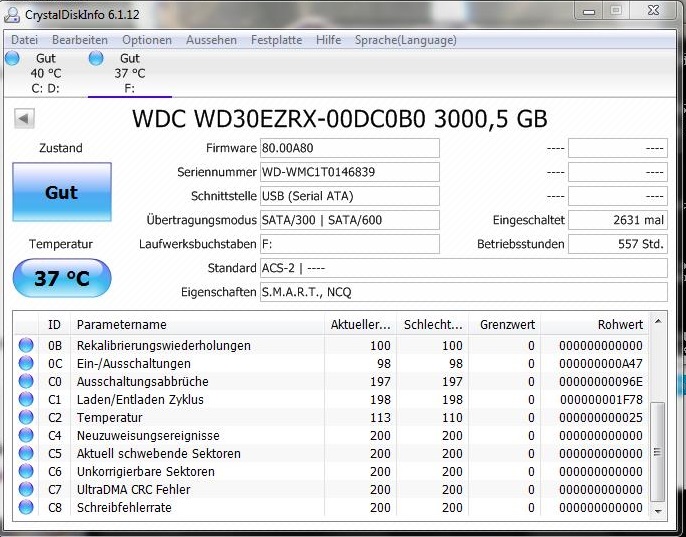Image resolution: width=686 pixels, height=537 pixels.
Task: Click status orb of Temperatur row C2
Action: pyautogui.click(x=26, y=417)
